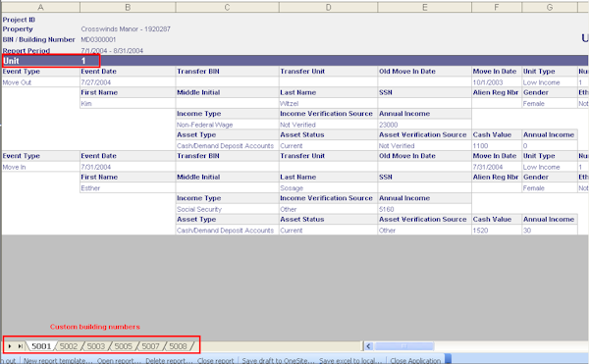Select column G header

point(550,7)
